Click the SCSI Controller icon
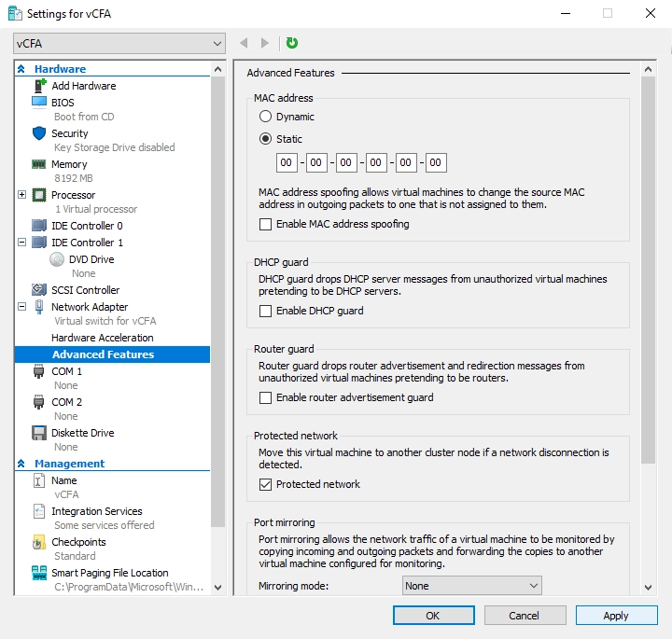 tap(39, 290)
